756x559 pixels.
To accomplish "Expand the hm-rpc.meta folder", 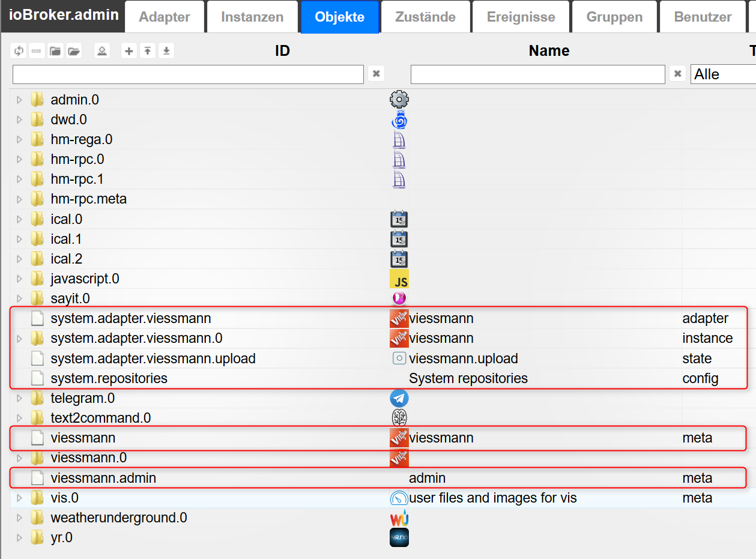I will (19, 199).
